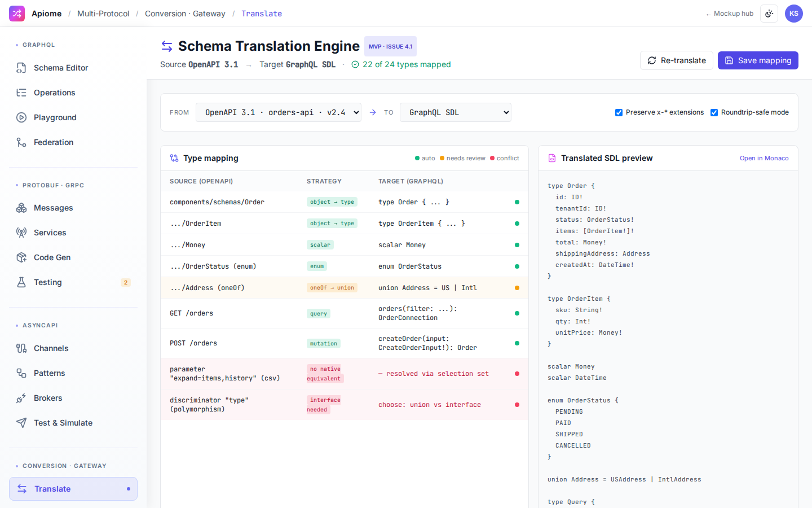812x508 pixels.
Task: Click the red conflict legend dot
Action: [x=492, y=158]
